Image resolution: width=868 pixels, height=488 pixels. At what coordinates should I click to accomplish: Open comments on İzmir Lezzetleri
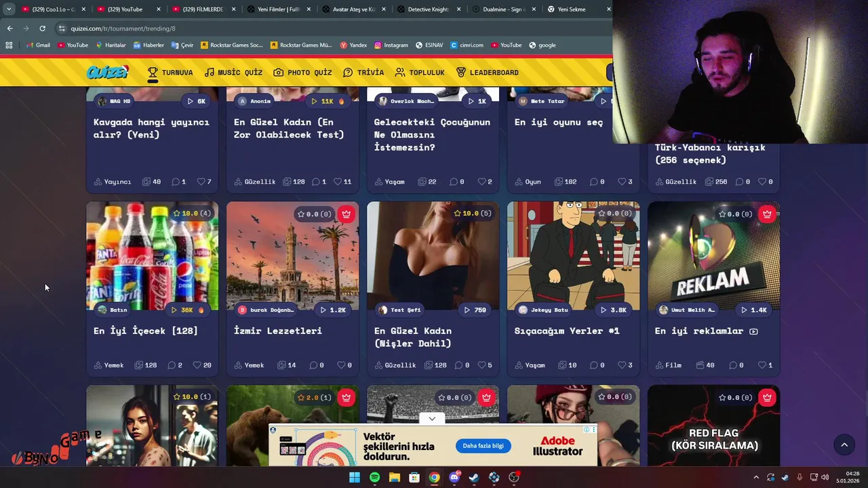317,365
